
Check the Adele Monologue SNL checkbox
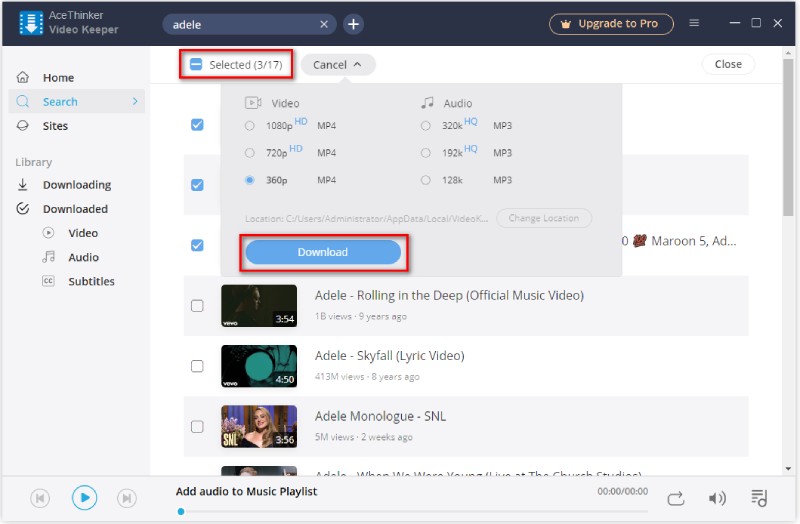(197, 427)
